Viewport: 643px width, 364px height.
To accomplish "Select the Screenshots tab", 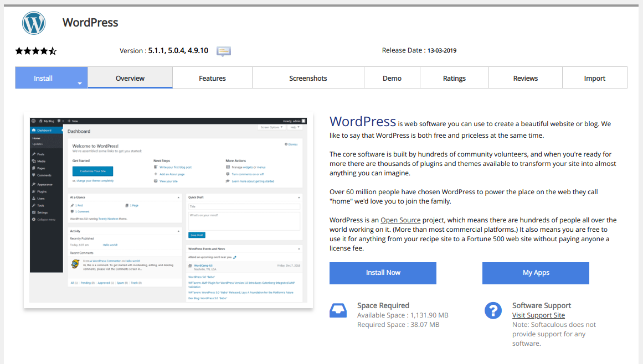I will coord(308,78).
